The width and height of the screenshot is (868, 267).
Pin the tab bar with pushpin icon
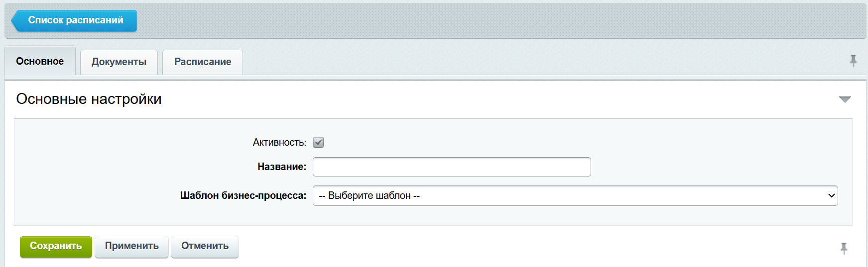(853, 61)
